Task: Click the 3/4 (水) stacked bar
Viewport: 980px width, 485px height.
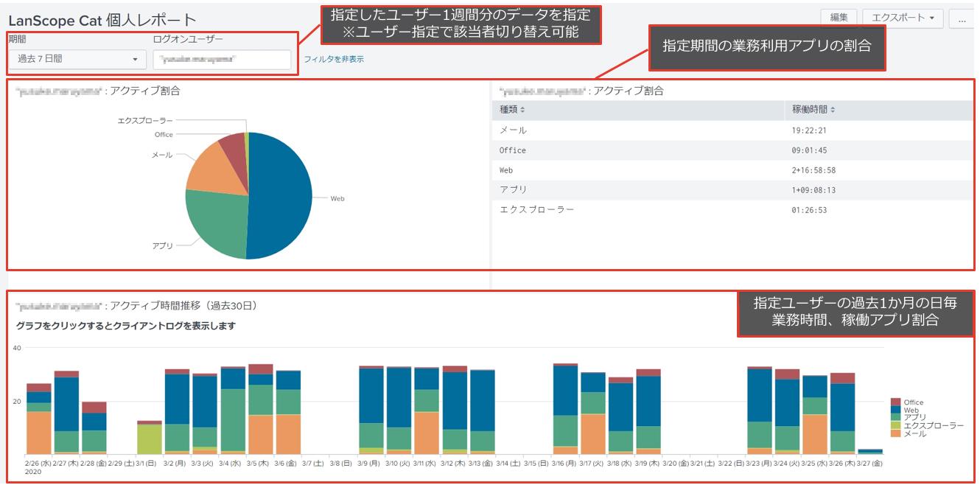Action: (x=233, y=410)
